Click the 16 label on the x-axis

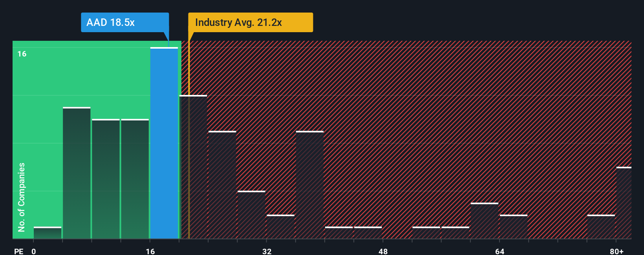150,251
